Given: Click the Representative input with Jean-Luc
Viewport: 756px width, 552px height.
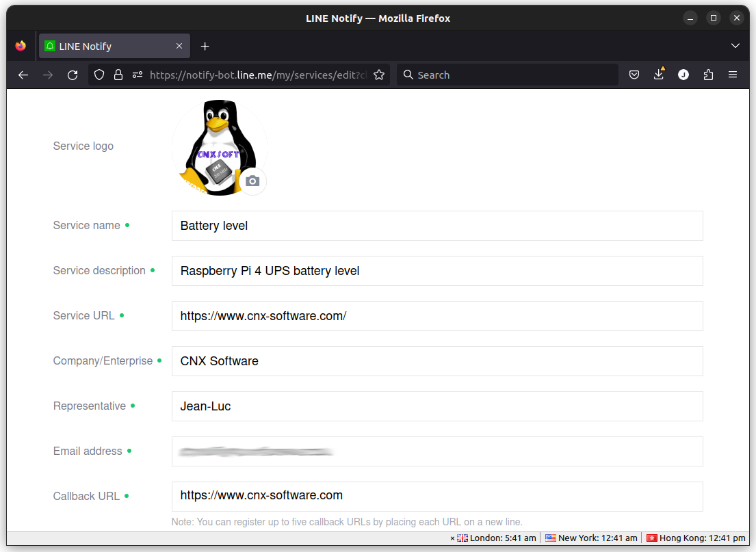Looking at the screenshot, I should 437,406.
